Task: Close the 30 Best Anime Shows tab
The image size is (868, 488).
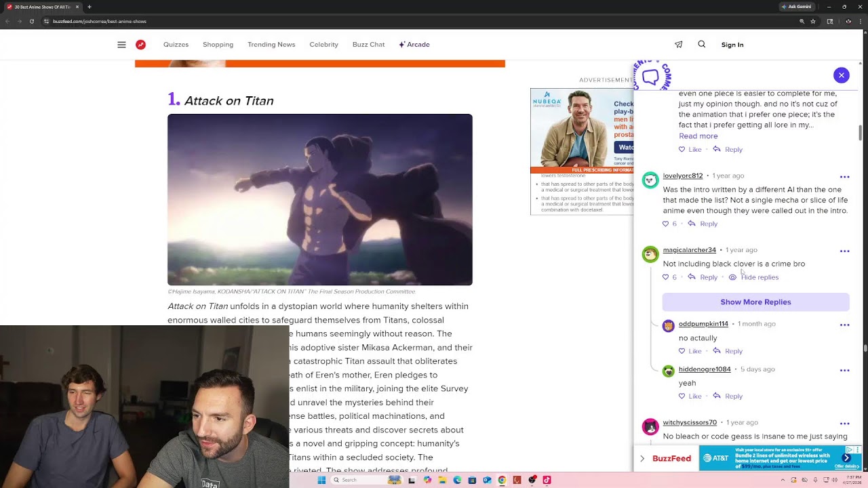Action: tap(77, 7)
